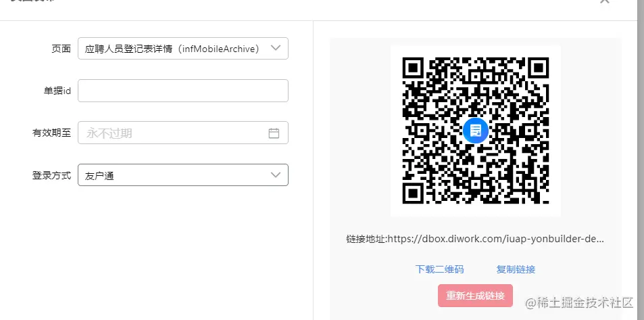This screenshot has width=644, height=320.
Task: Open the calendar icon in 有效期至 field
Action: pos(274,133)
